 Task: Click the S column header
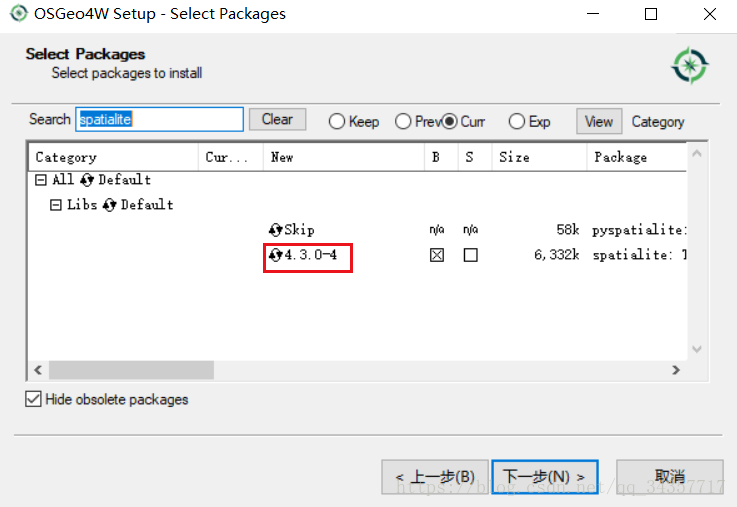475,157
